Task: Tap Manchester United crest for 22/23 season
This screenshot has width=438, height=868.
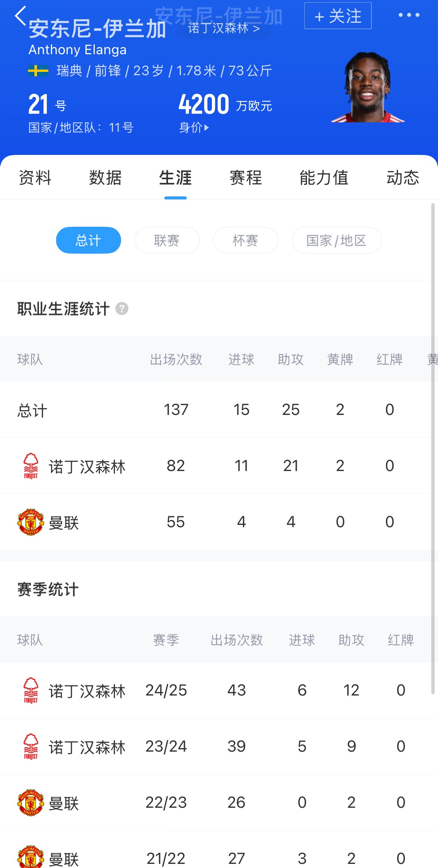Action: (x=31, y=803)
